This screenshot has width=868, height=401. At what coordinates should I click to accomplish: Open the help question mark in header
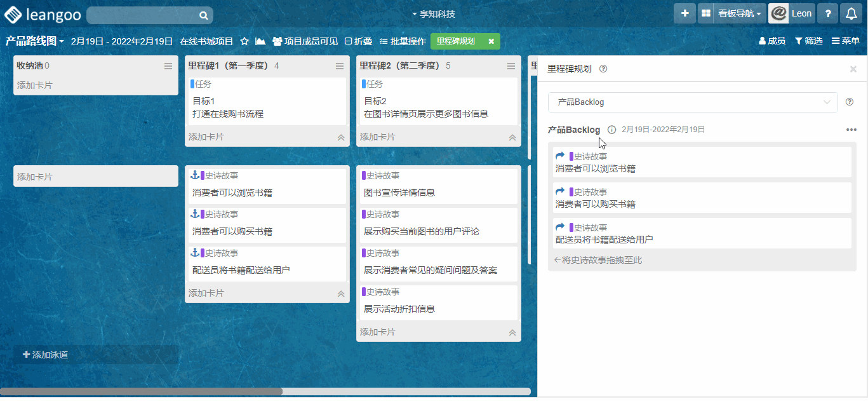point(827,13)
